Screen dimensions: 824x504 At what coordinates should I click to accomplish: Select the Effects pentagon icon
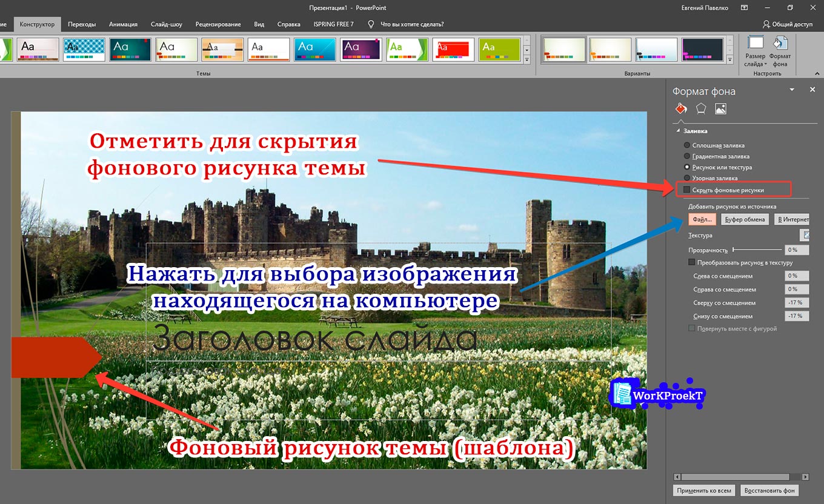coord(700,108)
